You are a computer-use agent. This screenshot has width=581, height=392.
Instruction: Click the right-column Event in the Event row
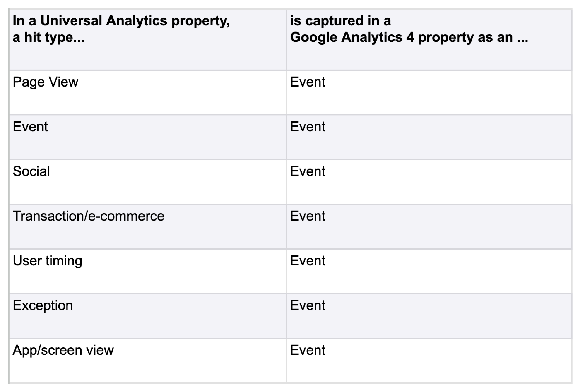(308, 126)
